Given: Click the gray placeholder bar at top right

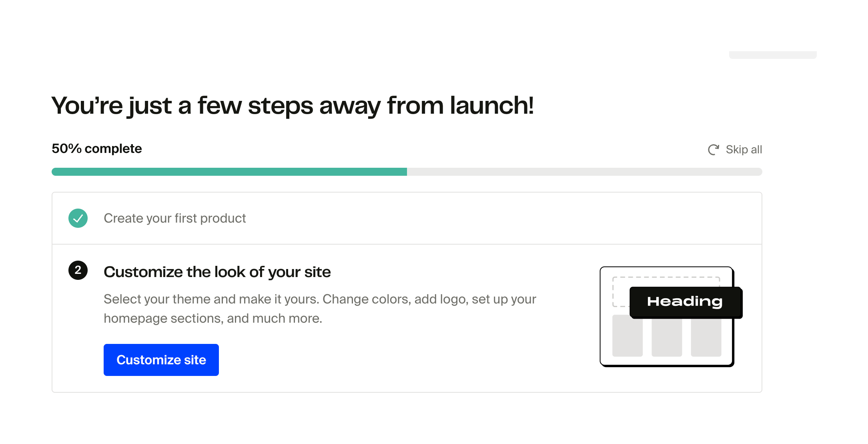Looking at the screenshot, I should 772,55.
